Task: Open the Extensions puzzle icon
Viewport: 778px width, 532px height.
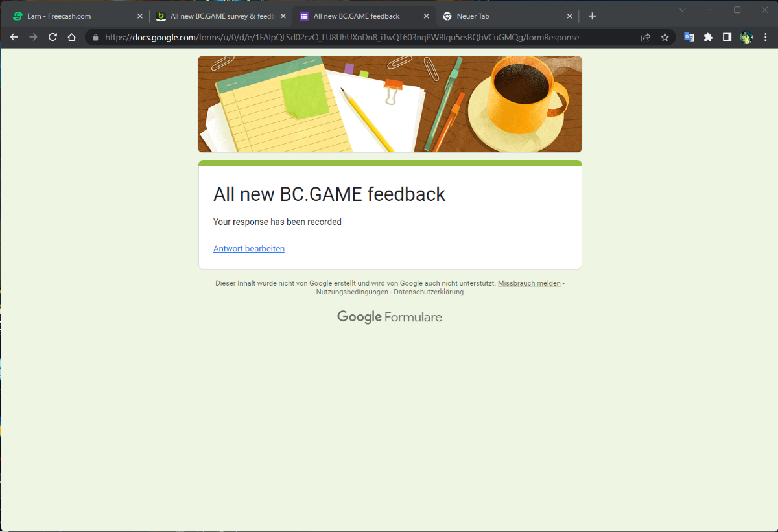Action: [x=708, y=38]
